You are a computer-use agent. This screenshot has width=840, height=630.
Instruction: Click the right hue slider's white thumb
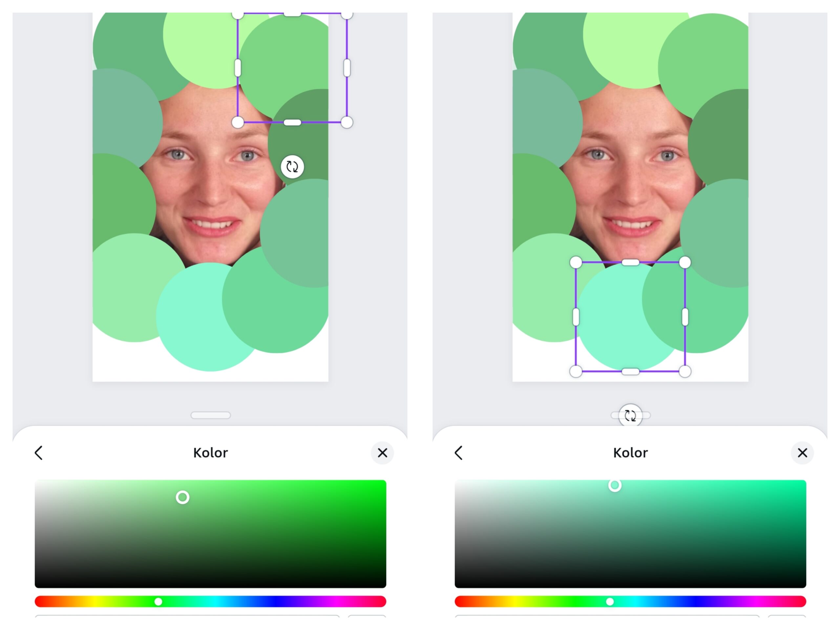[x=610, y=601]
